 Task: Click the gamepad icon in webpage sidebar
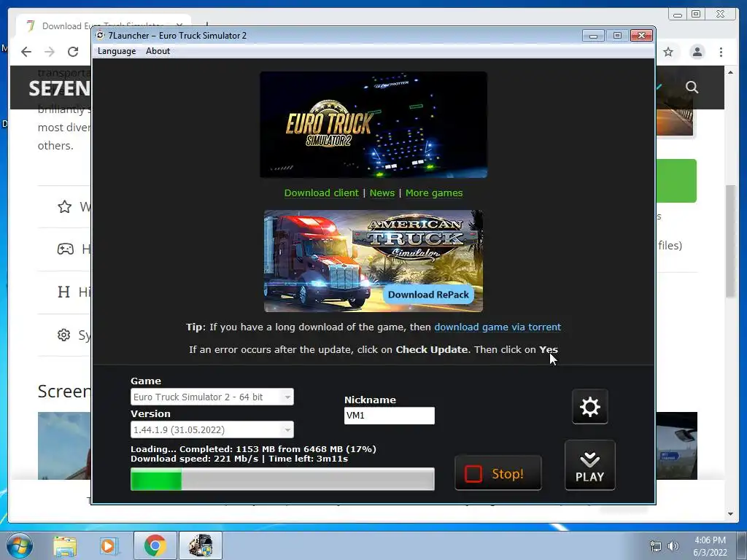65,249
